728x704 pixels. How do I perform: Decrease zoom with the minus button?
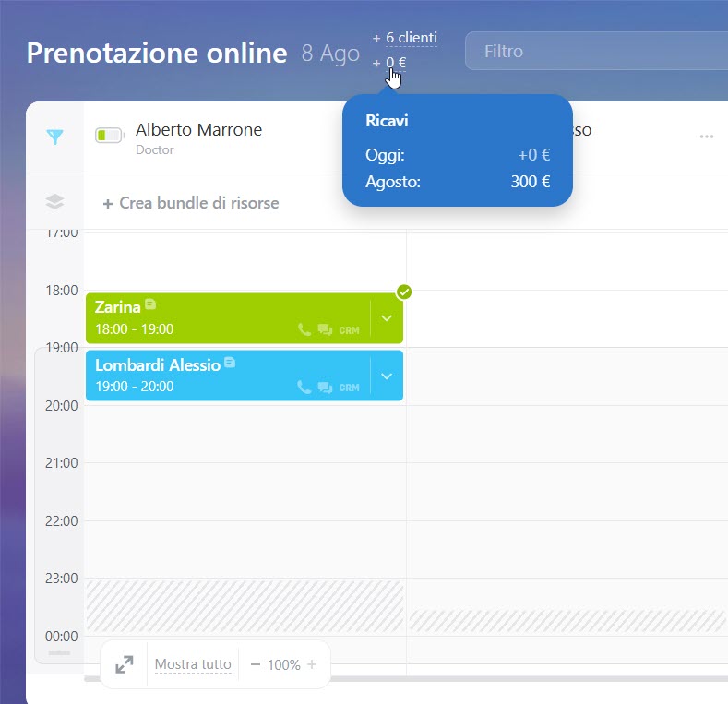pos(256,664)
